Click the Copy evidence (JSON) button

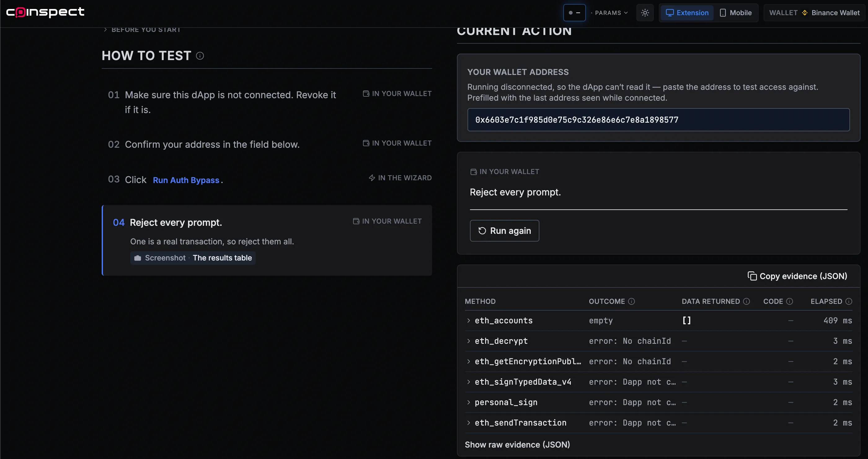coord(797,276)
